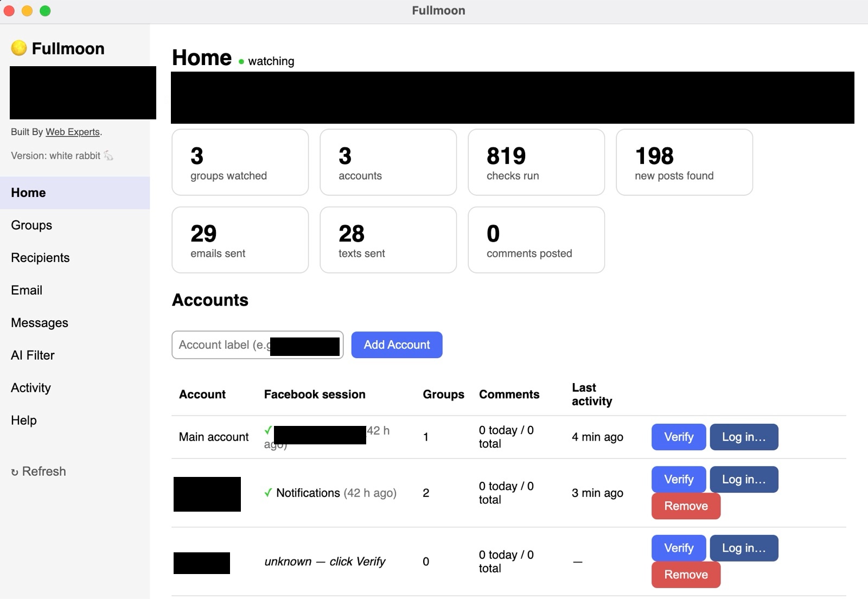Click the '29 emails sent' card
This screenshot has width=868, height=599.
(x=240, y=240)
